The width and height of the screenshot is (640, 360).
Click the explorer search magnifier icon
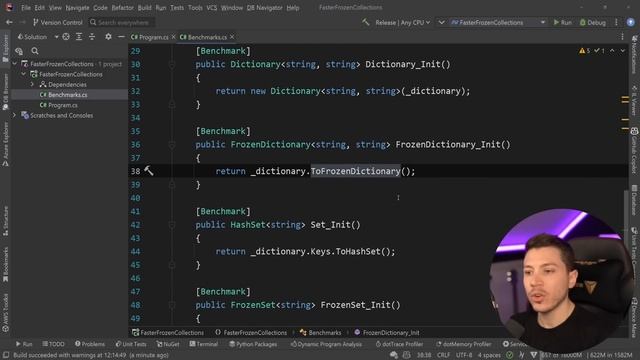tap(35, 51)
